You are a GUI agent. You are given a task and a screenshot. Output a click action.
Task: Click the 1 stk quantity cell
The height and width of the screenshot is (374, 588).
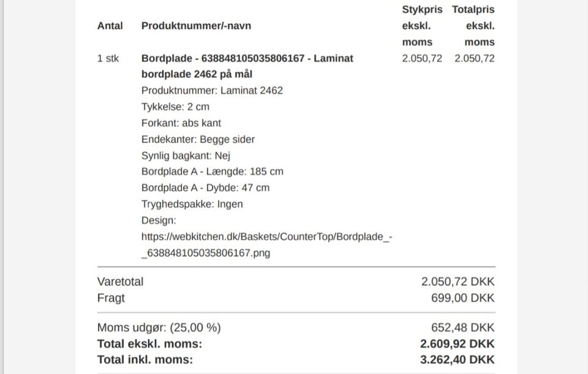[108, 59]
